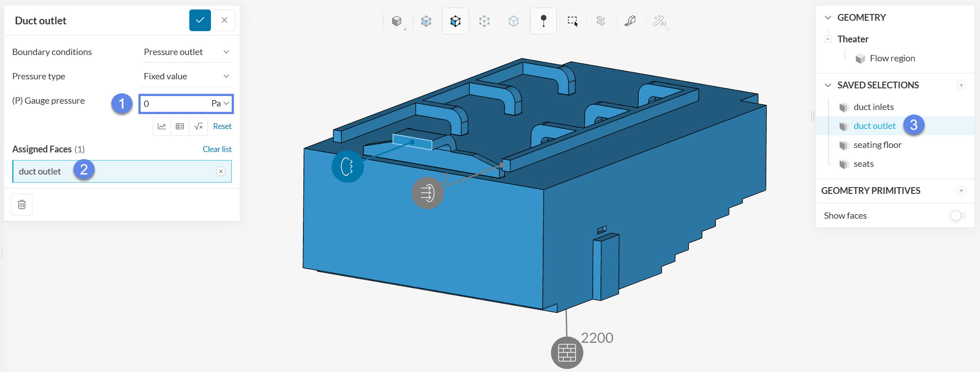Remove duct outlet from assigned faces
This screenshot has width=980, height=372.
pos(221,171)
